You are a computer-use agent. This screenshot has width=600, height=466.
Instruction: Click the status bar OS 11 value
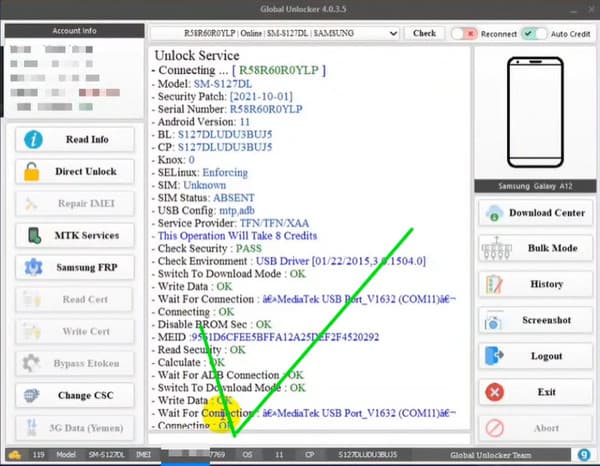[x=279, y=455]
